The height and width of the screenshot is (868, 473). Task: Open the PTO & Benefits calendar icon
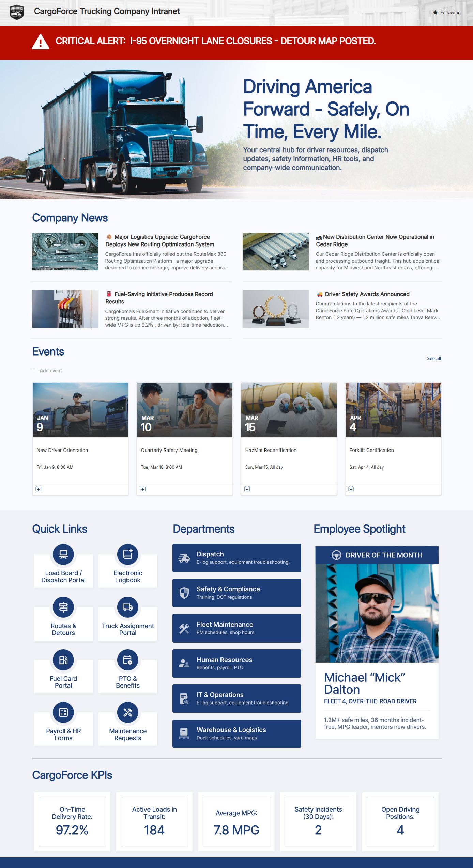point(128,660)
